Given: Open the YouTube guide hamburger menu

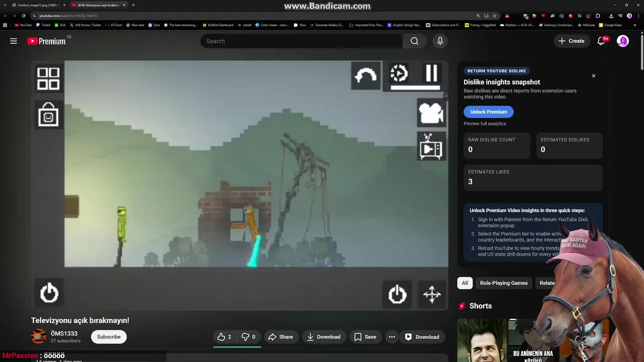Looking at the screenshot, I should tap(14, 41).
